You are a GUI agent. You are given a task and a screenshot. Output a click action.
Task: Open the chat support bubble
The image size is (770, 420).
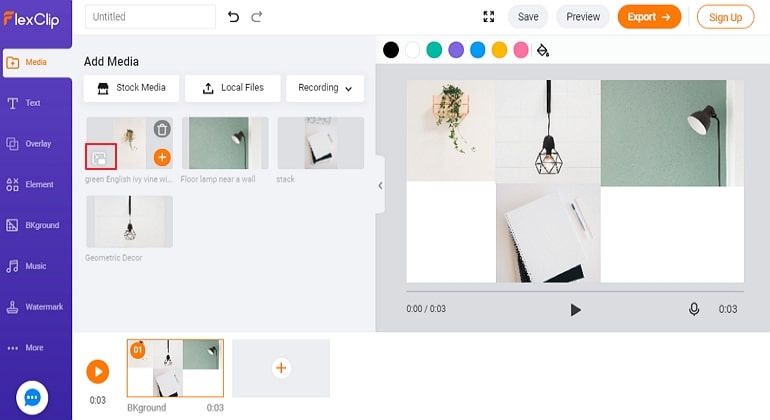point(32,397)
